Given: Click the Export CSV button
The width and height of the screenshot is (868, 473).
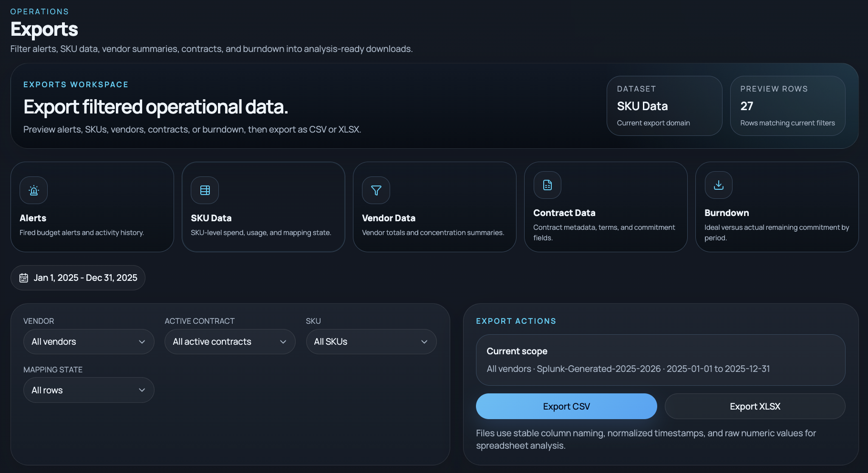Looking at the screenshot, I should point(566,406).
